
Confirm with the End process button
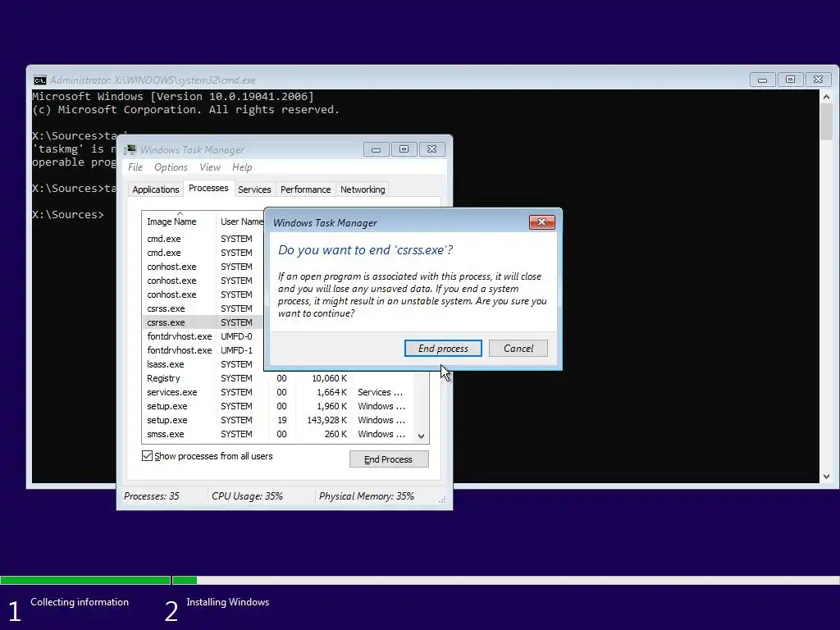pos(443,348)
